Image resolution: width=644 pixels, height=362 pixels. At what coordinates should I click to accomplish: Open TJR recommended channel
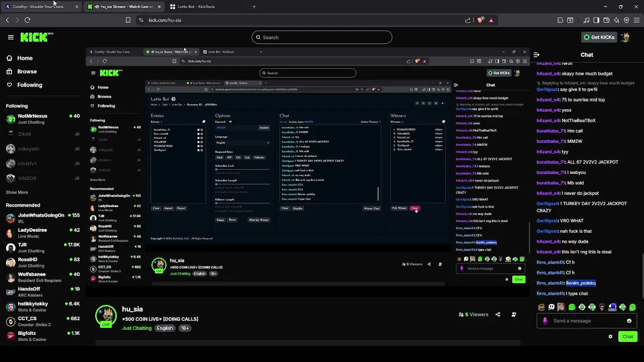tap(42, 248)
